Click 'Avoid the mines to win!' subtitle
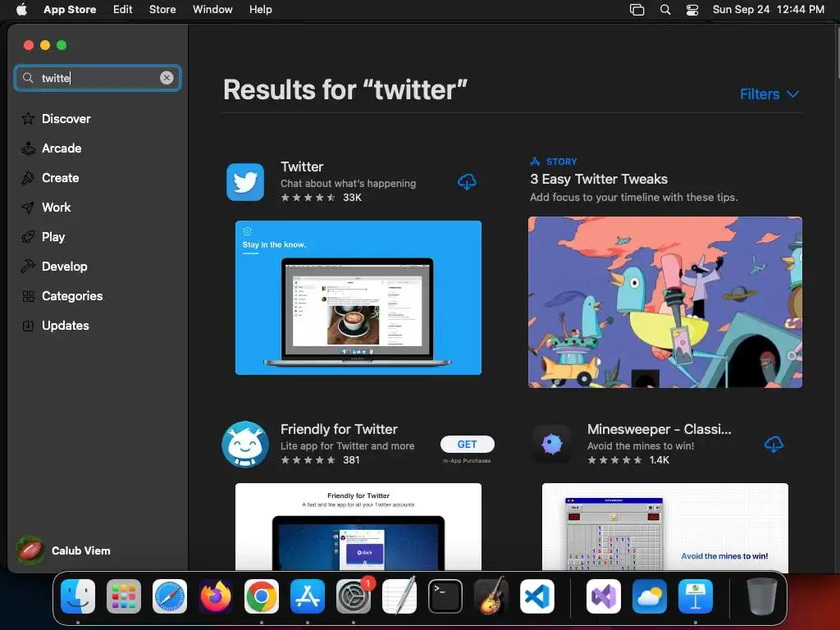Screen dimensions: 840x630 coord(640,445)
